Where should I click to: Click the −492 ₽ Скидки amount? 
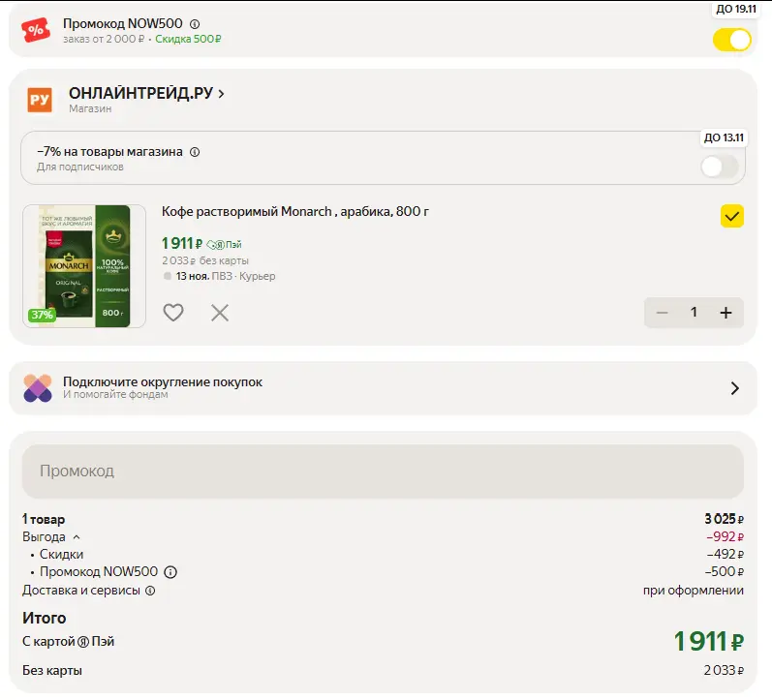tap(726, 555)
